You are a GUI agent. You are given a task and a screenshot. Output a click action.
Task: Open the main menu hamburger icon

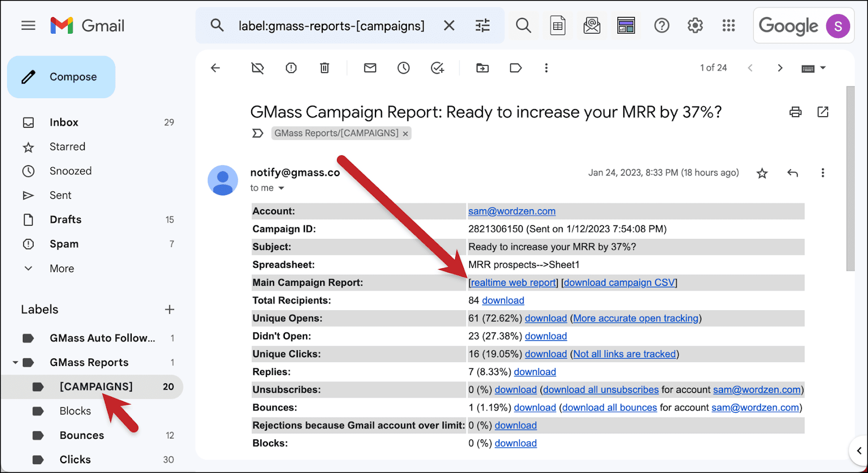click(28, 26)
